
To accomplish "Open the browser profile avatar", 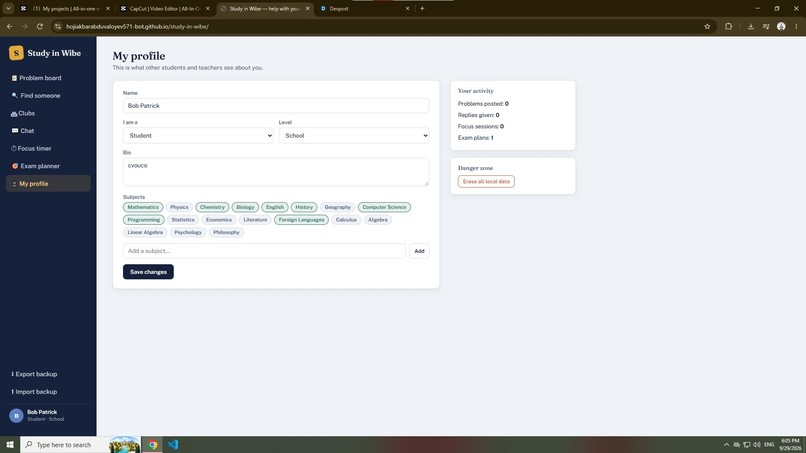I will (781, 26).
